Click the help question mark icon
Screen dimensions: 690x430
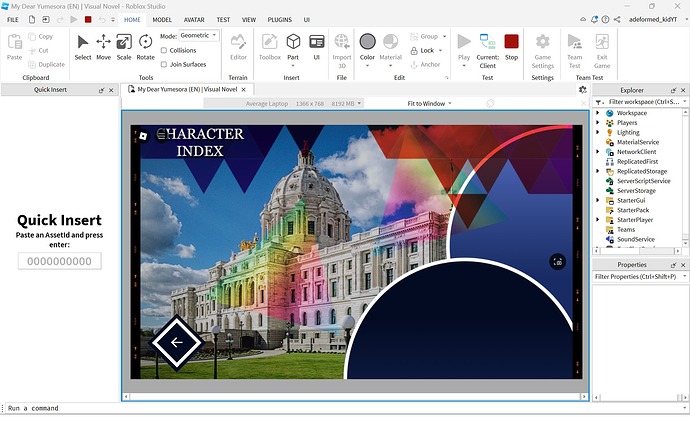pos(606,19)
